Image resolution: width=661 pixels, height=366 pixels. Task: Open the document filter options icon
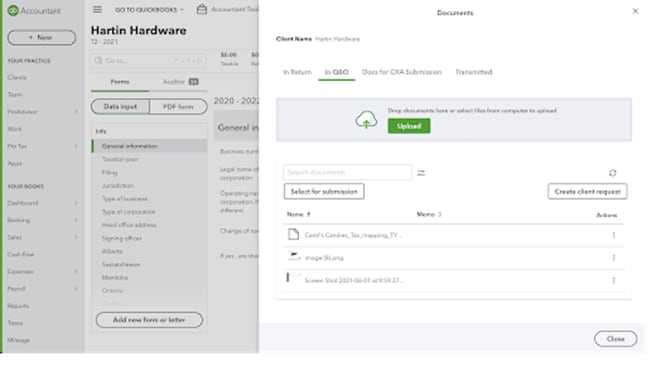pyautogui.click(x=421, y=173)
